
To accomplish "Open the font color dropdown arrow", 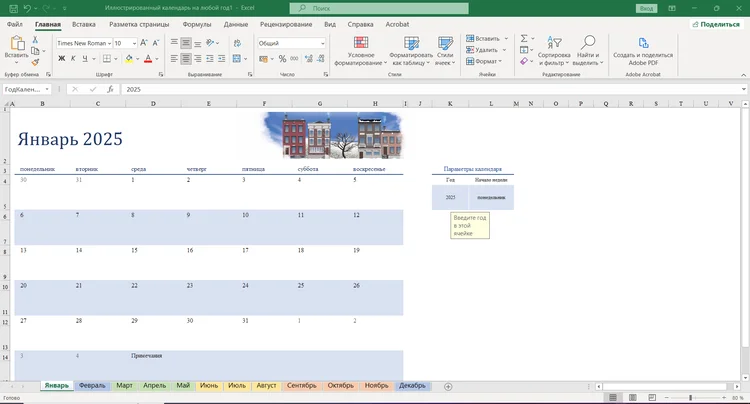I will click(157, 59).
